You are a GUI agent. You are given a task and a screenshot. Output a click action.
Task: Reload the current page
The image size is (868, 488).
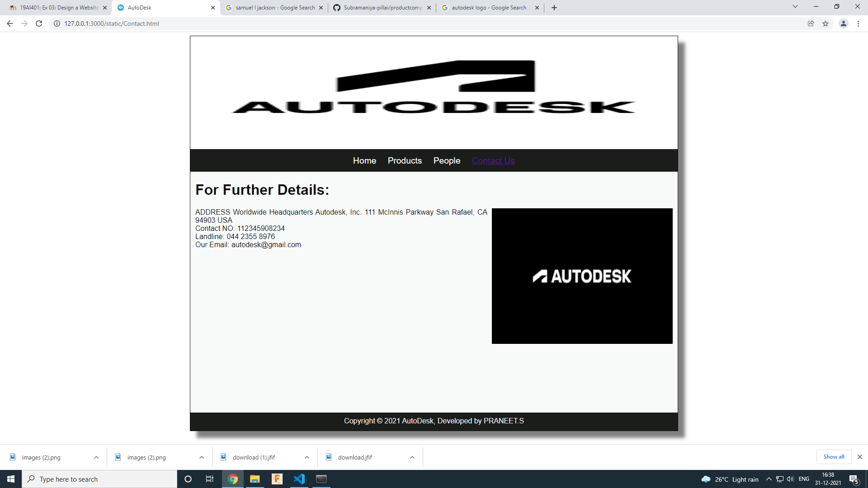point(39,23)
